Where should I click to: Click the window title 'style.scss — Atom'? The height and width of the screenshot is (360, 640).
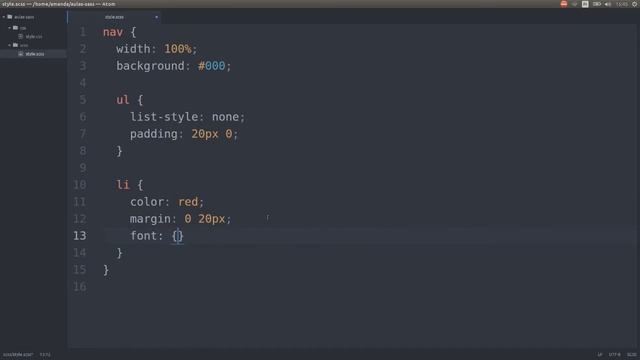pos(59,4)
